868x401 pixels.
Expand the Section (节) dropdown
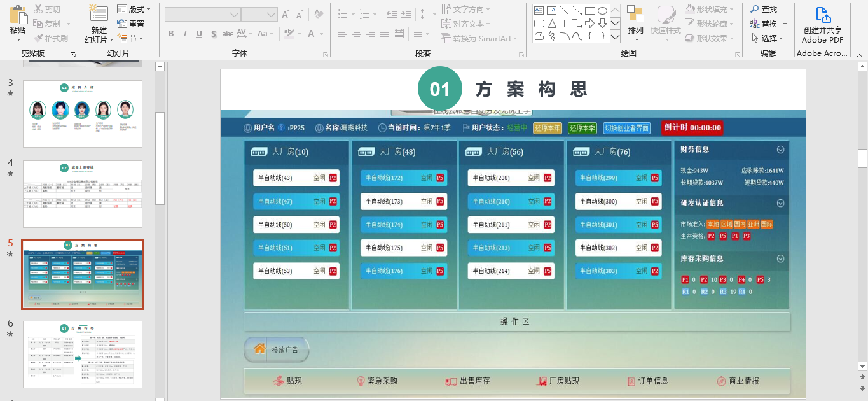tap(134, 38)
